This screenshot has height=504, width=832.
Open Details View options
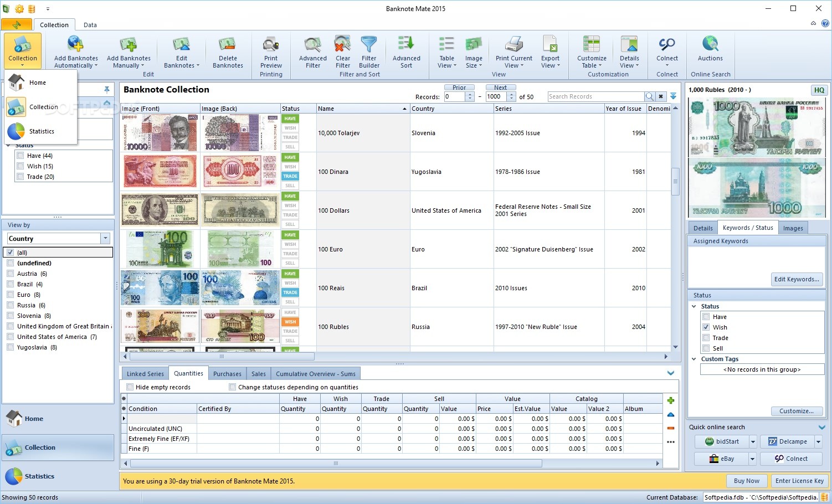coord(629,52)
